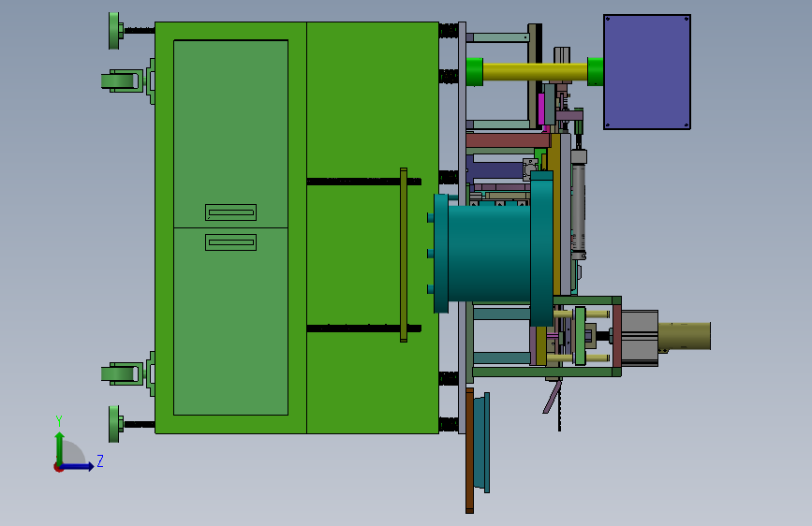Pick the top leveling foot pad
812x526 pixels.
coord(114,31)
